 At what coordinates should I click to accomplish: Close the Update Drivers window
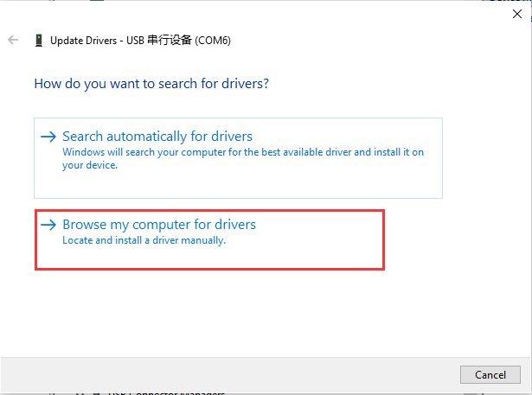pyautogui.click(x=517, y=15)
